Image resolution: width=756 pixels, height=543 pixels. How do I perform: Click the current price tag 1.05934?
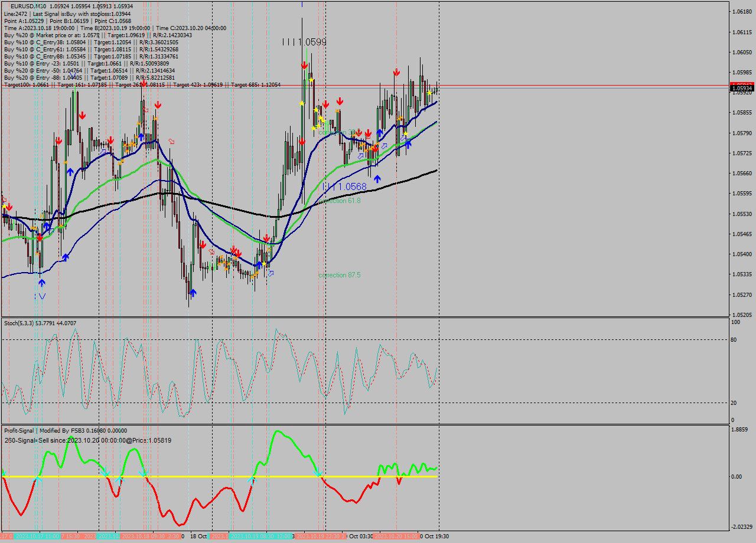(x=742, y=89)
